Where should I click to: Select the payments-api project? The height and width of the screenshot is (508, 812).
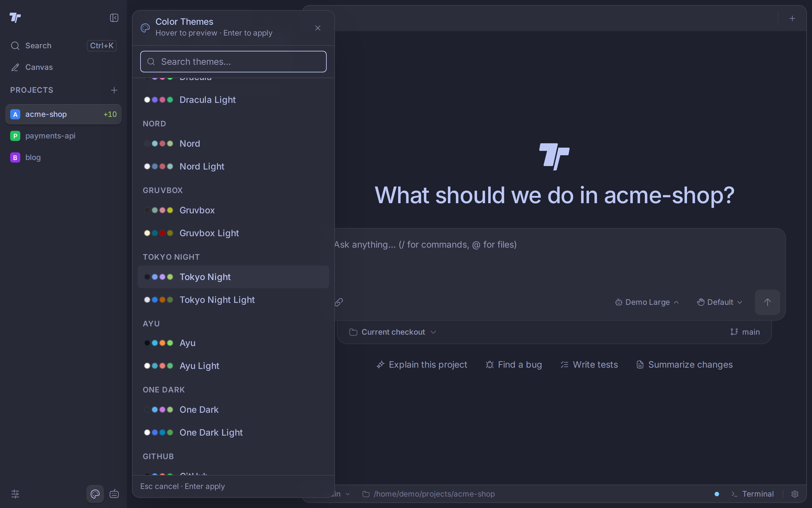click(63, 136)
